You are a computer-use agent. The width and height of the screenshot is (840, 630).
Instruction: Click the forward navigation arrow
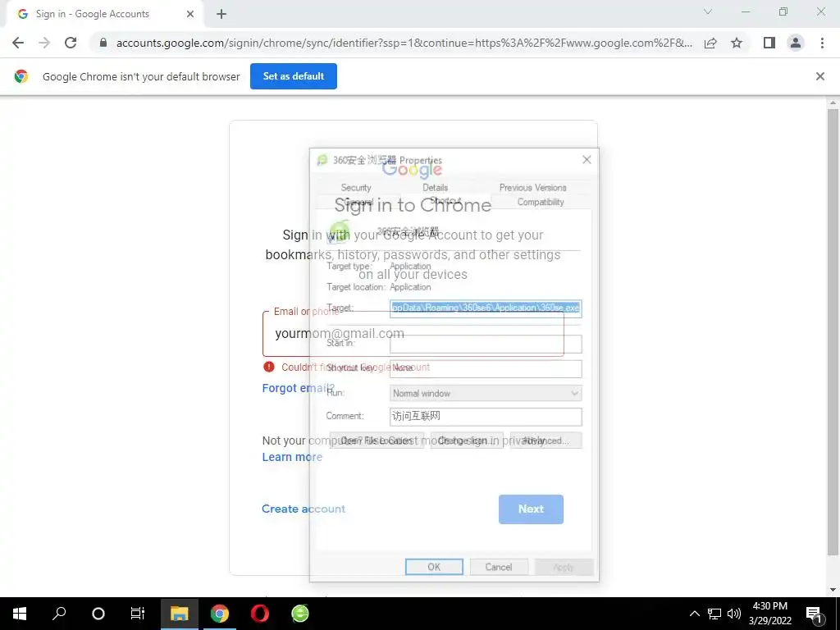click(x=44, y=43)
